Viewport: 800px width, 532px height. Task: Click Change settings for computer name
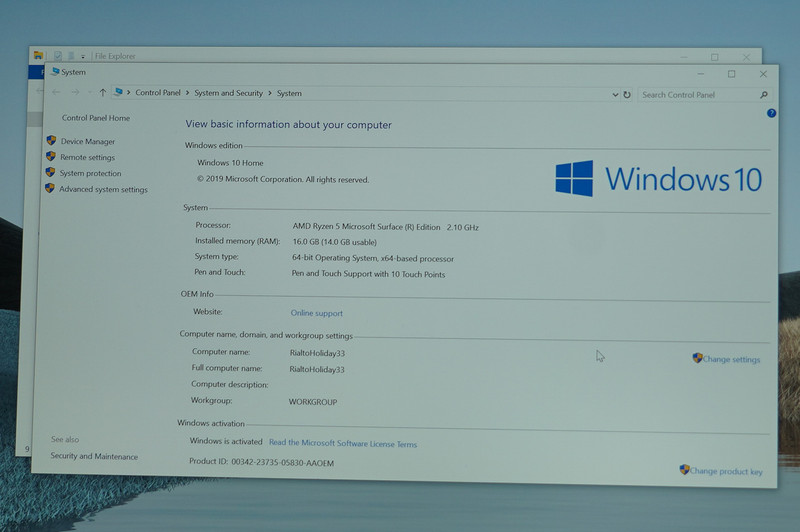pyautogui.click(x=731, y=359)
